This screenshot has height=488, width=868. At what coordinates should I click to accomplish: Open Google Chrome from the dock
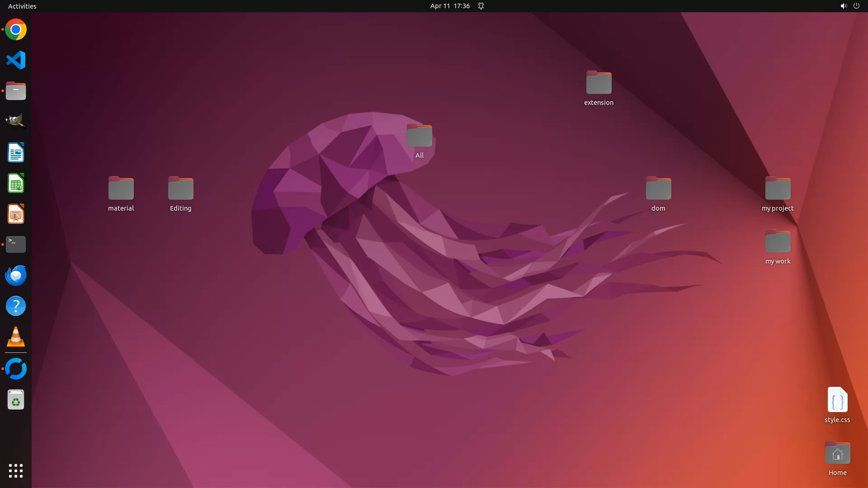(16, 30)
